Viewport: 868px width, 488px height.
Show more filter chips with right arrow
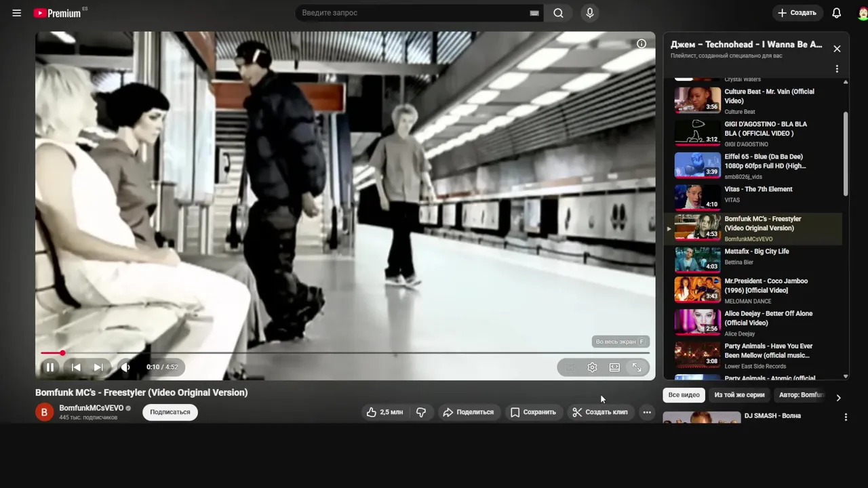(838, 398)
